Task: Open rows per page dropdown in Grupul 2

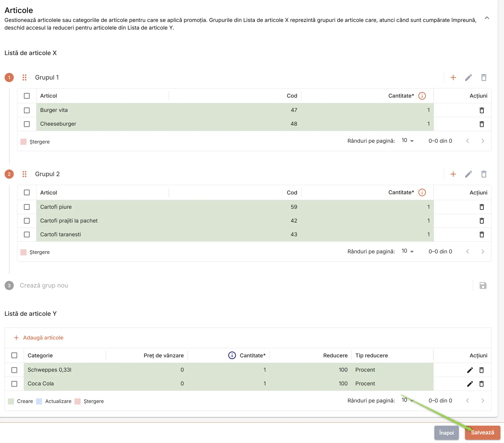Action: click(x=408, y=251)
